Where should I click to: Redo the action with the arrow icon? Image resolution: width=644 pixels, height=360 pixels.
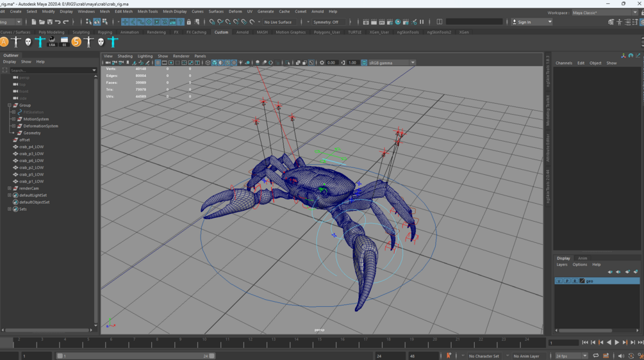tap(66, 22)
